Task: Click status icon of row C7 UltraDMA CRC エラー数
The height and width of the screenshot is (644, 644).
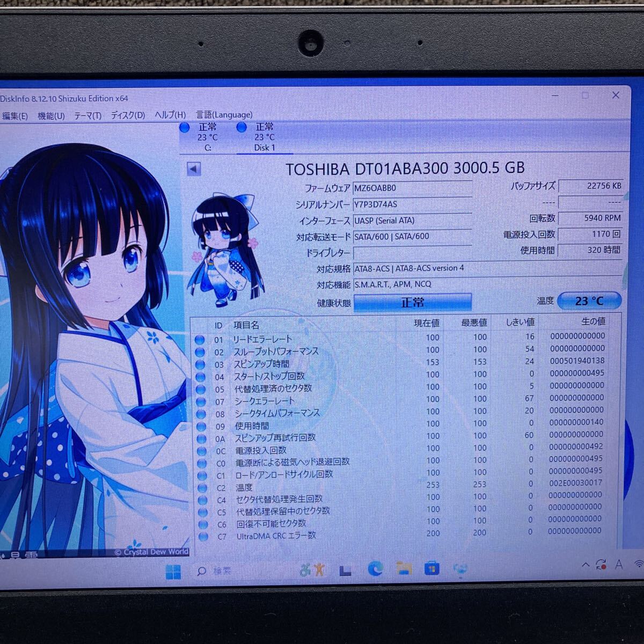Action: (x=203, y=536)
